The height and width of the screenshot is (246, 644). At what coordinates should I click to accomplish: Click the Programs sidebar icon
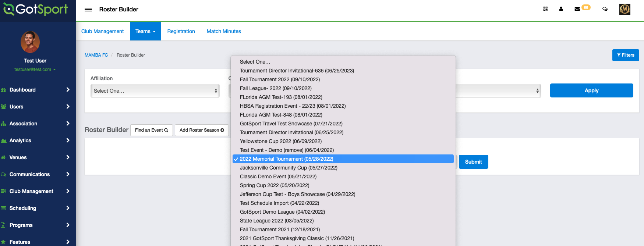pos(3,225)
